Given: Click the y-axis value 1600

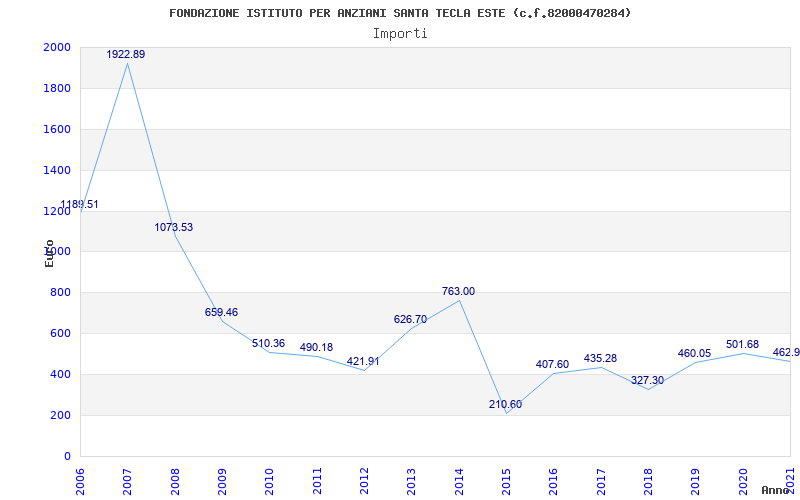Looking at the screenshot, I should pos(57,129).
